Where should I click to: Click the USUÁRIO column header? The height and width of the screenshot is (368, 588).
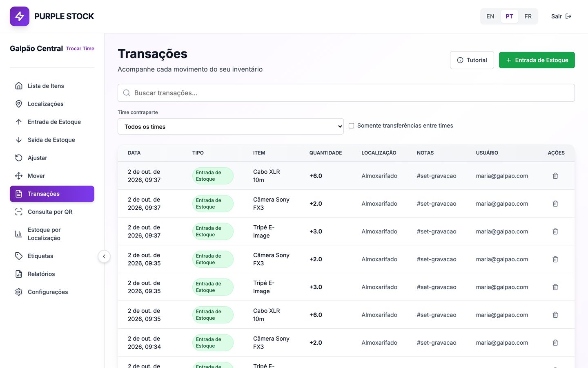[487, 153]
